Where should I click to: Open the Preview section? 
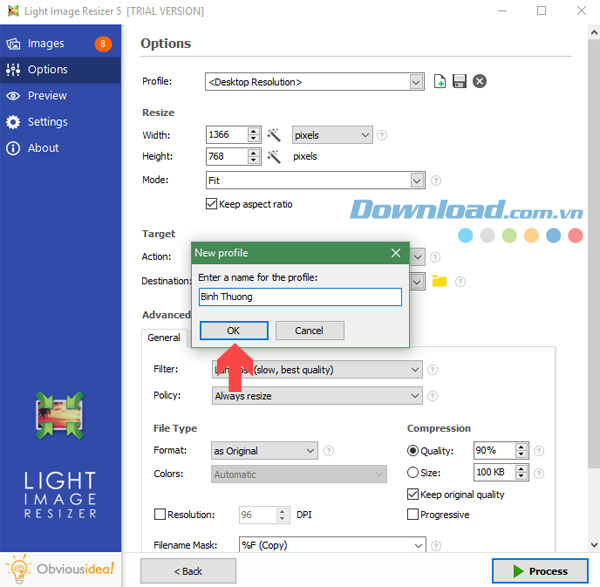coord(60,96)
